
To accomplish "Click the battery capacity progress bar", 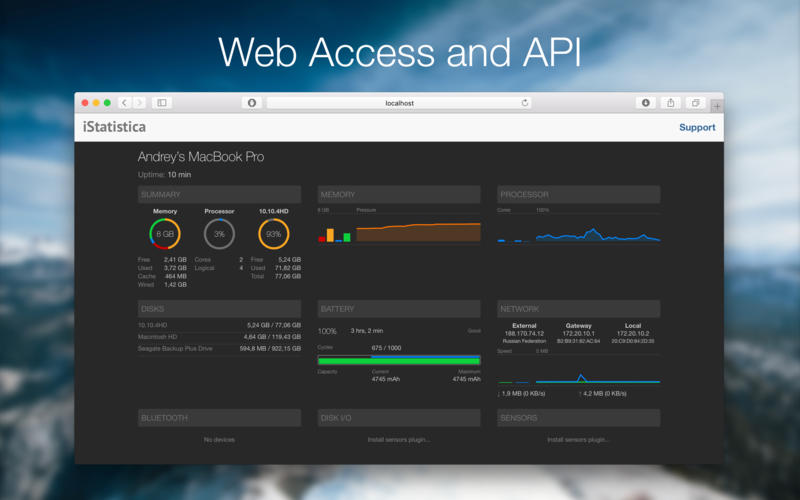I will tap(399, 360).
